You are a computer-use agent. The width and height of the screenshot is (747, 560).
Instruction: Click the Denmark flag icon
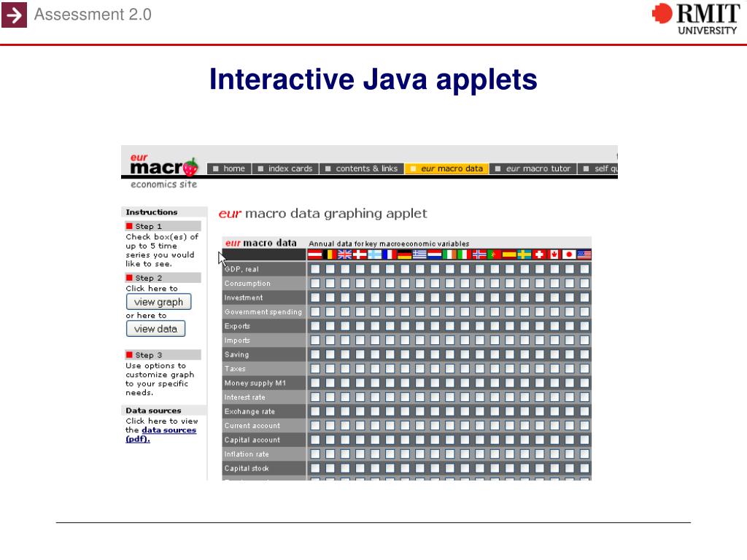point(360,254)
